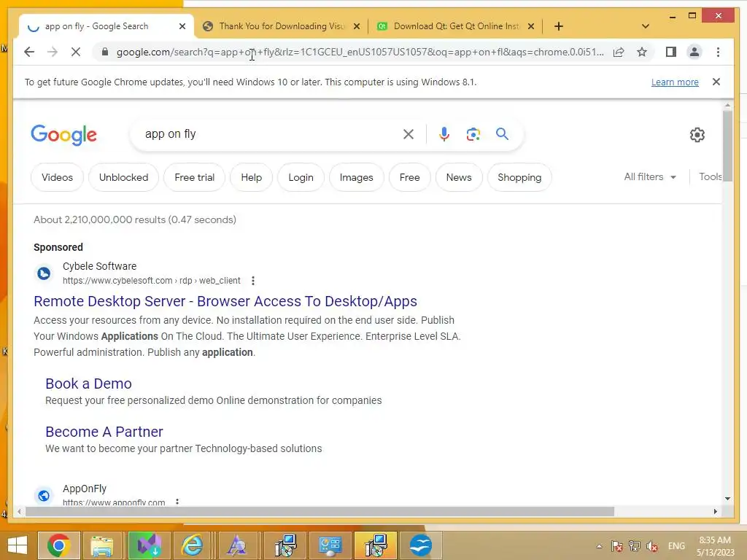Screen dimensions: 747x560
Task: Open search Tools
Action: point(710,176)
